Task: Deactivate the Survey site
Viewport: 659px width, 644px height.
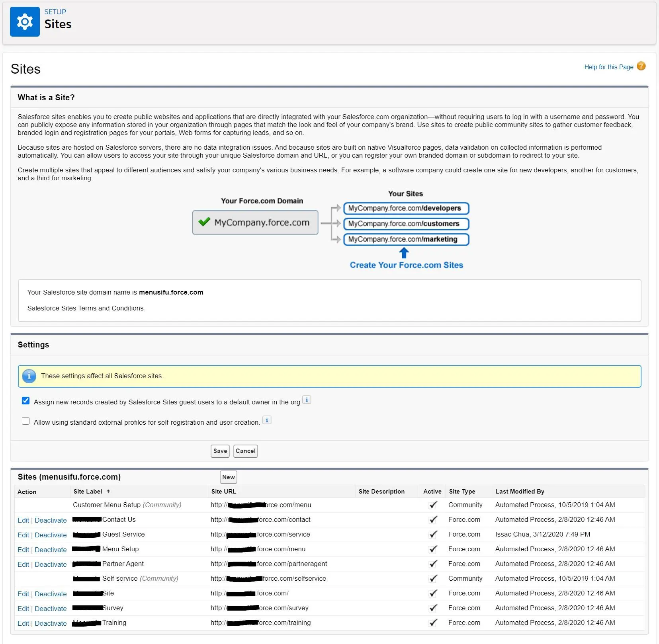Action: (51, 609)
